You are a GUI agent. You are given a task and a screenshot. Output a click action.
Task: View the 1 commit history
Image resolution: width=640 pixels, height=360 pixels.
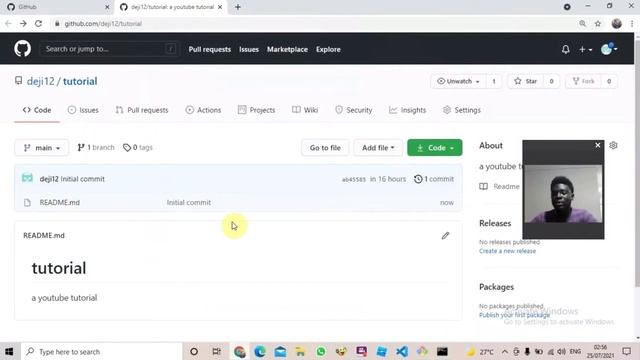click(x=434, y=179)
